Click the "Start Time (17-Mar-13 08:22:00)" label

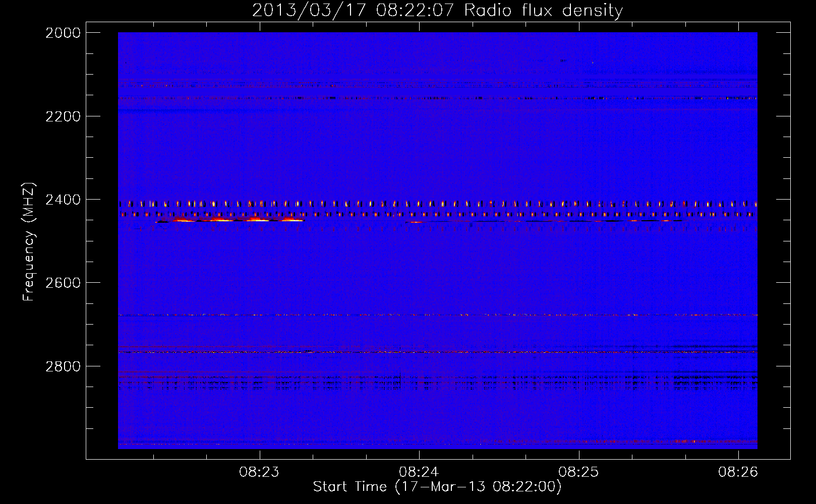[437, 487]
